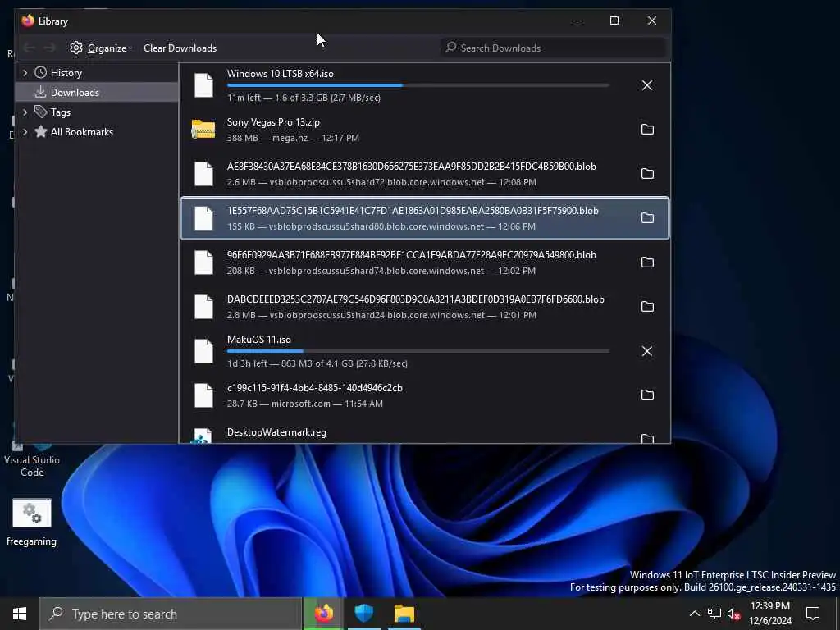Expand the All Bookmarks tree node

tap(25, 132)
